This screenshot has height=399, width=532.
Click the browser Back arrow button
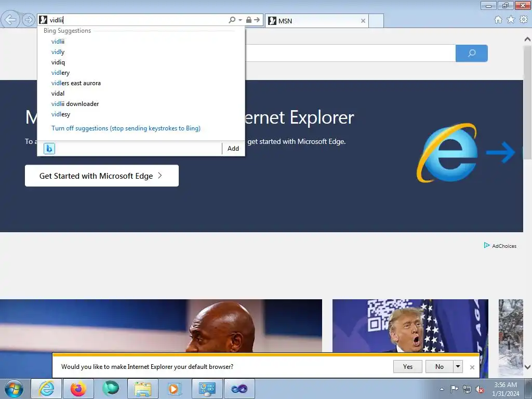click(10, 20)
